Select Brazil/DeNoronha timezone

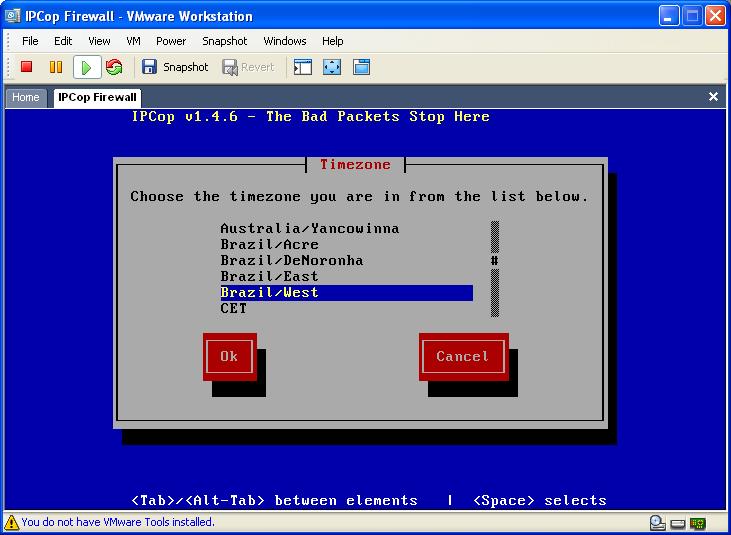(x=347, y=260)
